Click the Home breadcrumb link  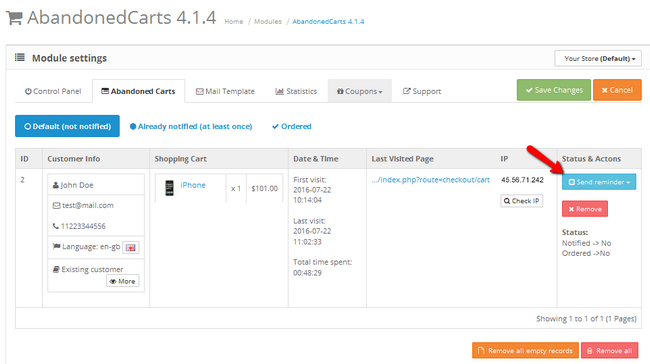pyautogui.click(x=234, y=22)
